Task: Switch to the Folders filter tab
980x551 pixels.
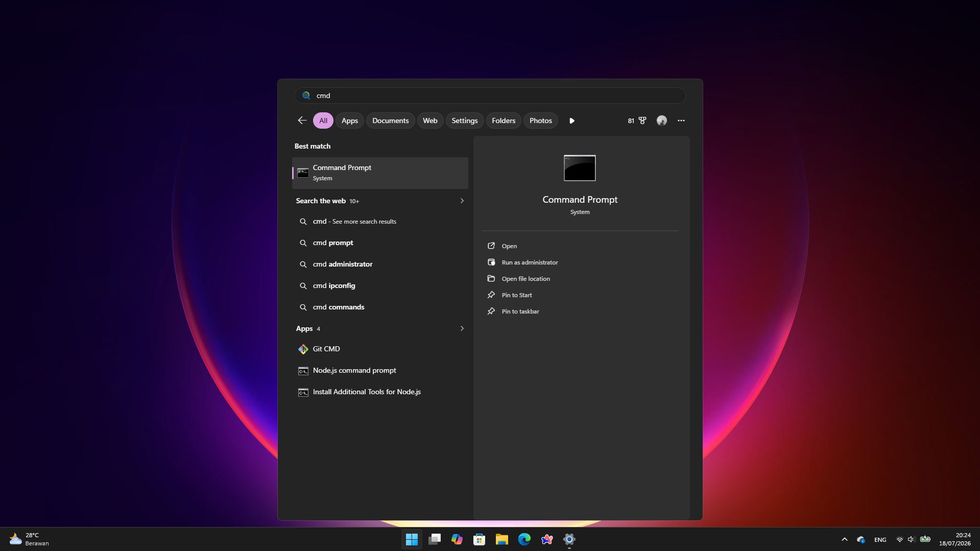Action: click(x=504, y=121)
